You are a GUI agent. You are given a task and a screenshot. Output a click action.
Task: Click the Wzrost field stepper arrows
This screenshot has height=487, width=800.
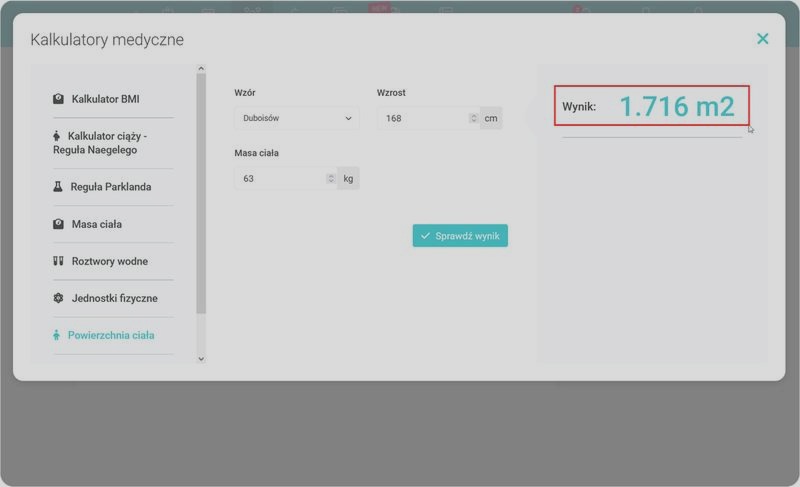tap(473, 118)
